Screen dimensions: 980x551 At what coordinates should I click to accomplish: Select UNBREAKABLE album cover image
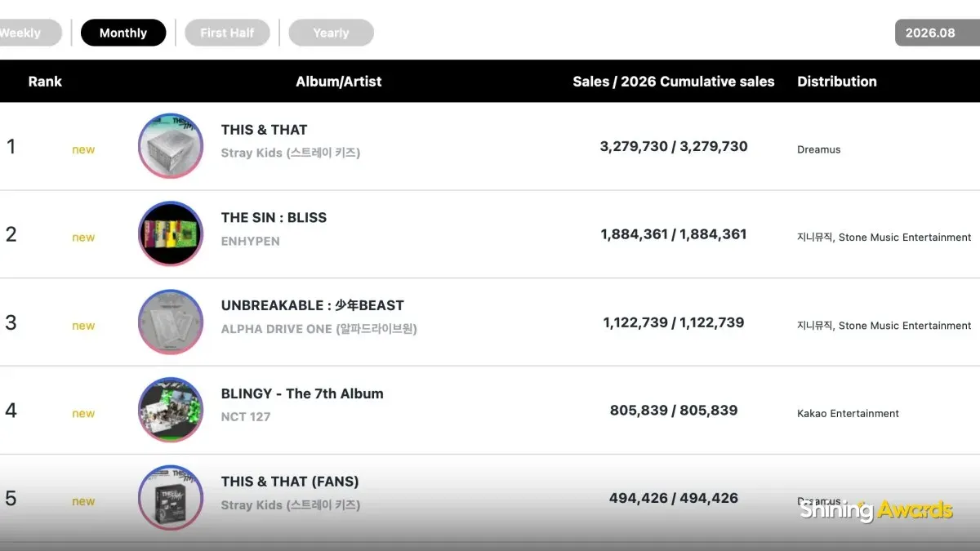[171, 322]
